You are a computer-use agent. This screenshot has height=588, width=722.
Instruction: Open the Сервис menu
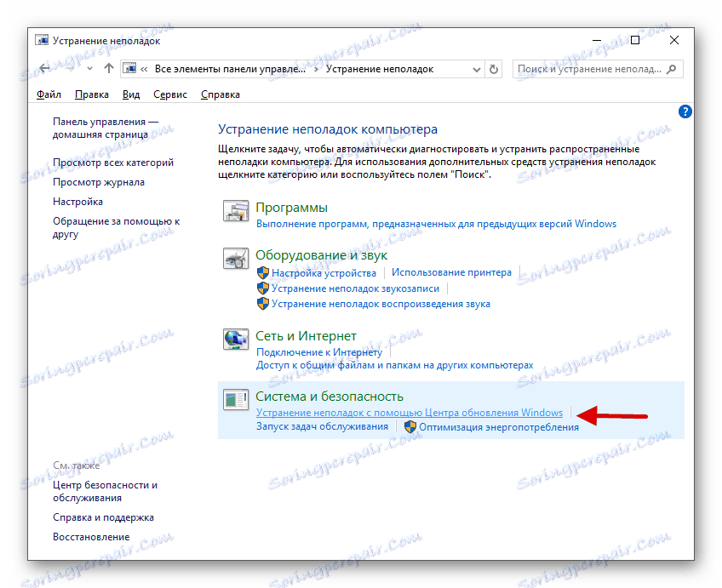170,94
